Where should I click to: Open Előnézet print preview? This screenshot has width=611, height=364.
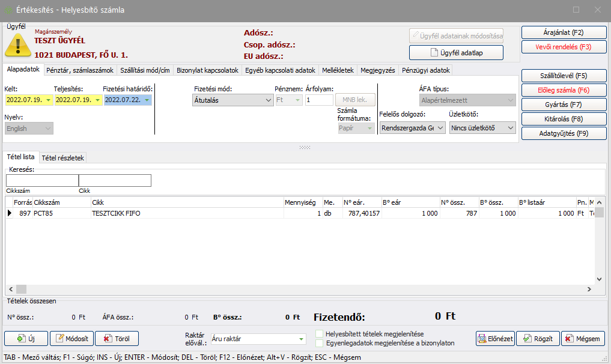(495, 339)
